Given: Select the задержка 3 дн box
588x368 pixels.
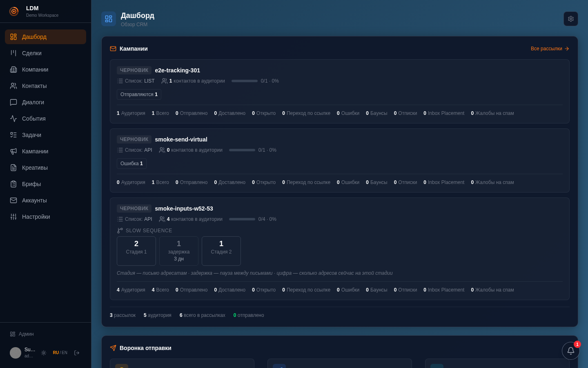Looking at the screenshot, I should (x=179, y=251).
